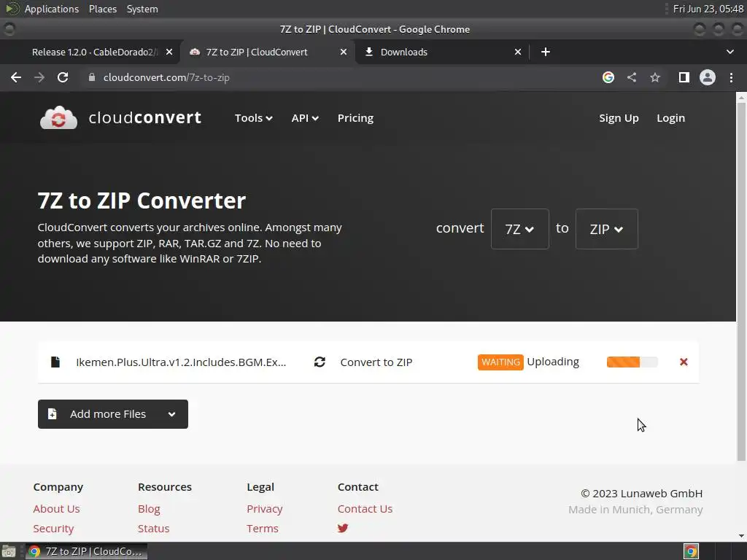Click the orange WAITING status badge

(500, 362)
